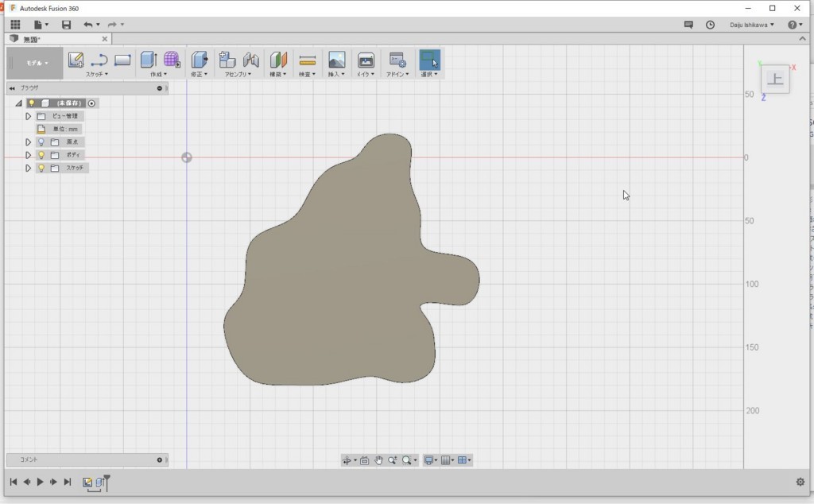
Task: Undo the last action with the arrow
Action: point(87,25)
